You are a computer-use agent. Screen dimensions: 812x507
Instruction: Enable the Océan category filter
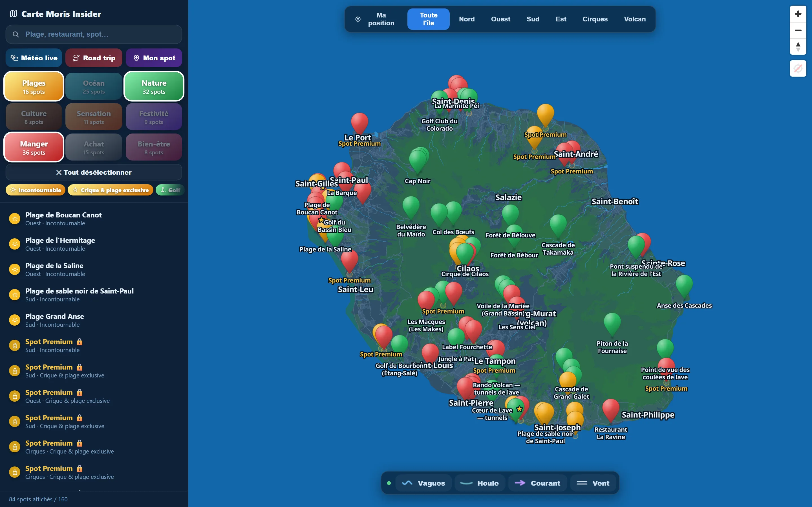[94, 86]
